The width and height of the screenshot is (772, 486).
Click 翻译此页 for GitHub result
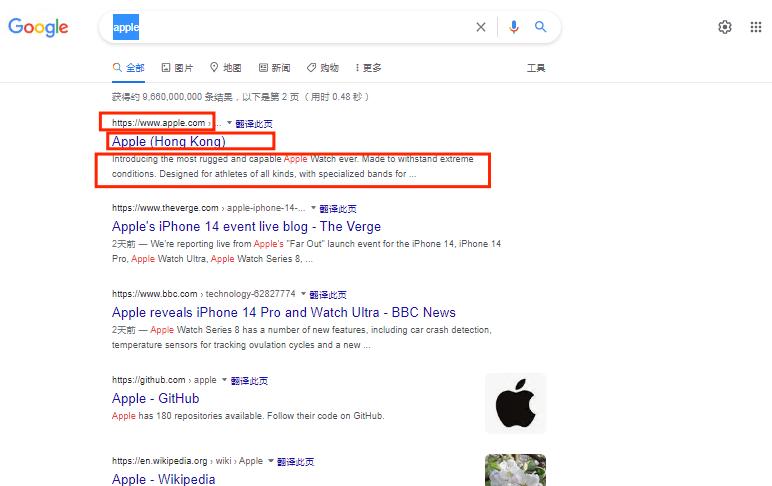[249, 381]
